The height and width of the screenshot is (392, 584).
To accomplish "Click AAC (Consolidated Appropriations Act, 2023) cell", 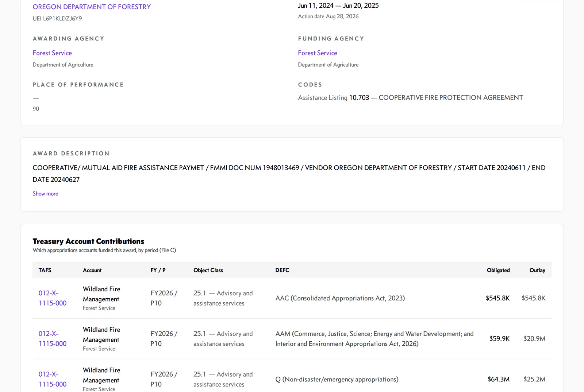I will (340, 298).
